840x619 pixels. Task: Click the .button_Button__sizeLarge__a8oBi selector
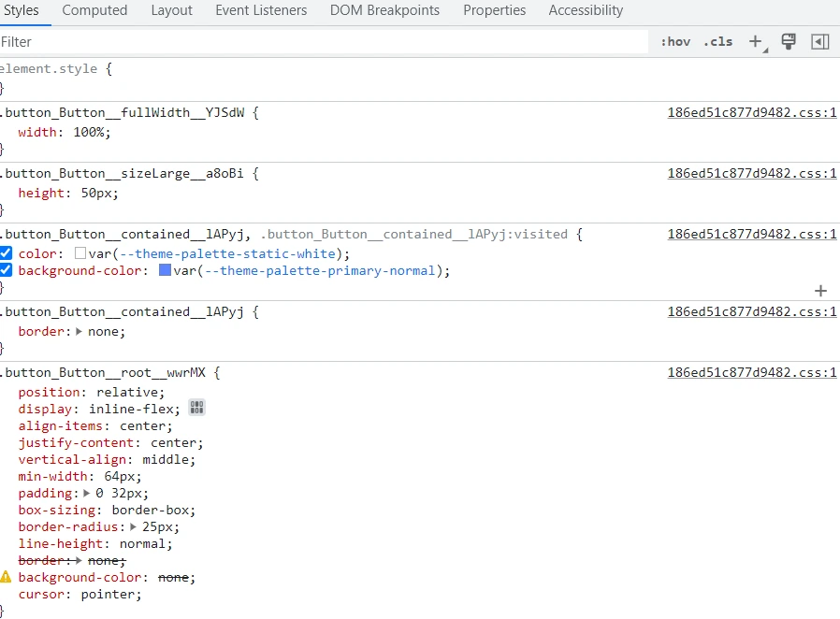coord(123,174)
